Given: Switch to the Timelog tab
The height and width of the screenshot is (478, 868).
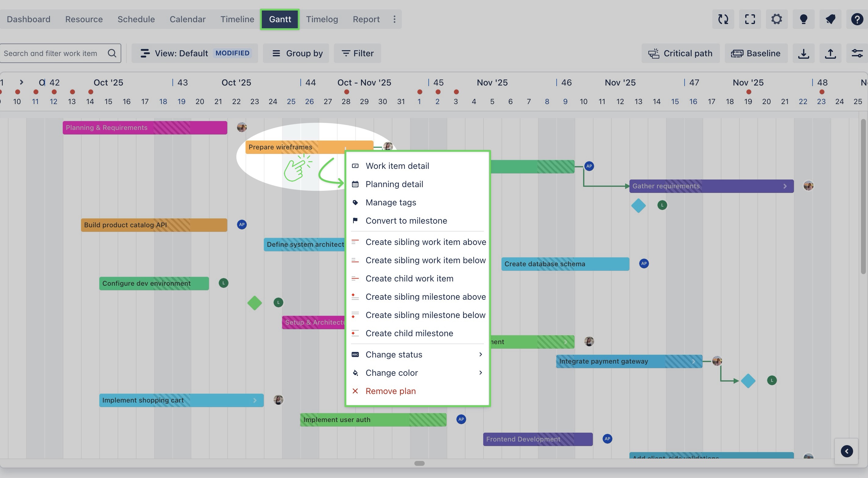Looking at the screenshot, I should point(322,19).
